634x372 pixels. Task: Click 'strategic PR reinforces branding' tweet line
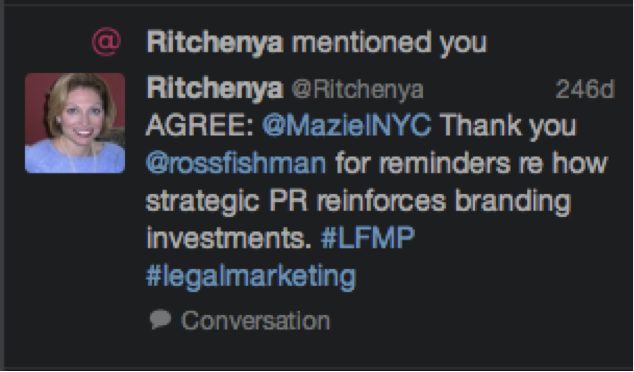[358, 201]
